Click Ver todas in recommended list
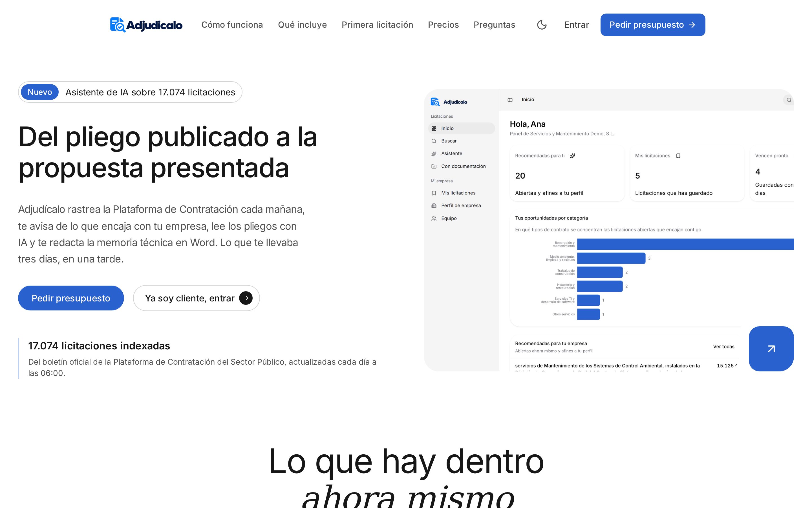Image resolution: width=812 pixels, height=508 pixels. 724,346
